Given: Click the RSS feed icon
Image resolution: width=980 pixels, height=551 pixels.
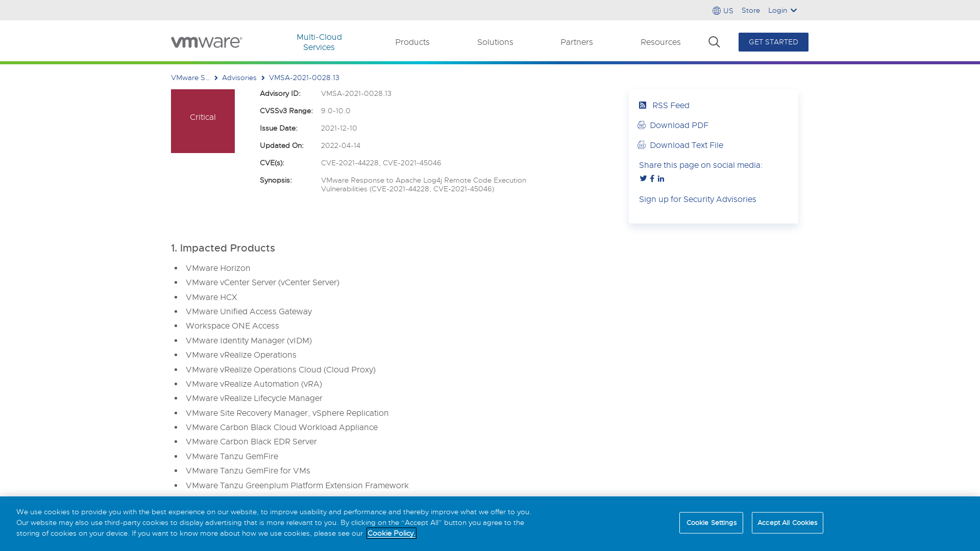Looking at the screenshot, I should click(643, 105).
